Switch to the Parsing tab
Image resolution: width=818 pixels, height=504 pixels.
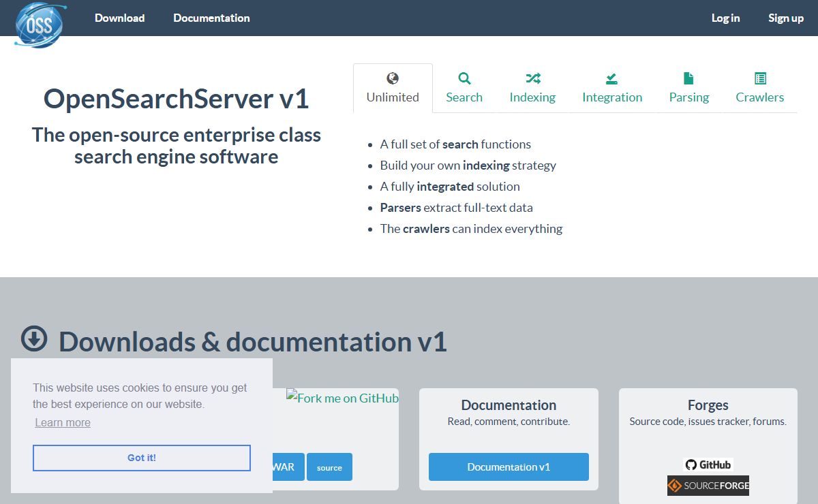[689, 89]
